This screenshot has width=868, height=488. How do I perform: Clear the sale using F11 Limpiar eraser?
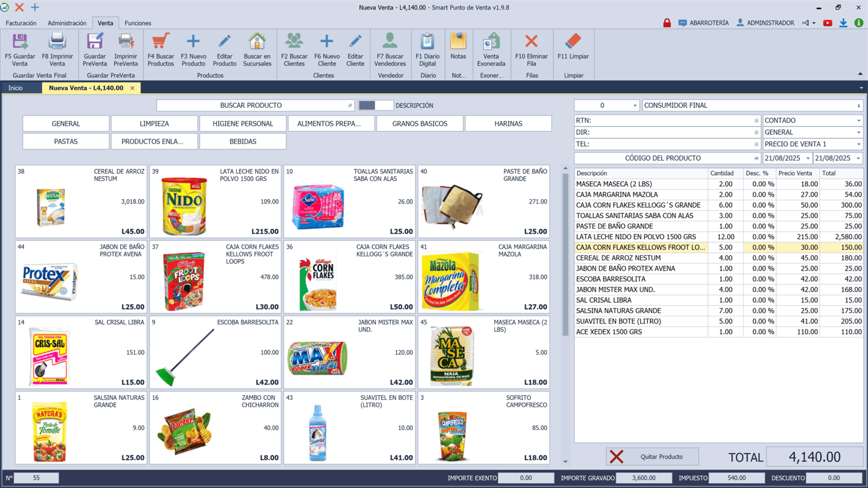(x=573, y=46)
